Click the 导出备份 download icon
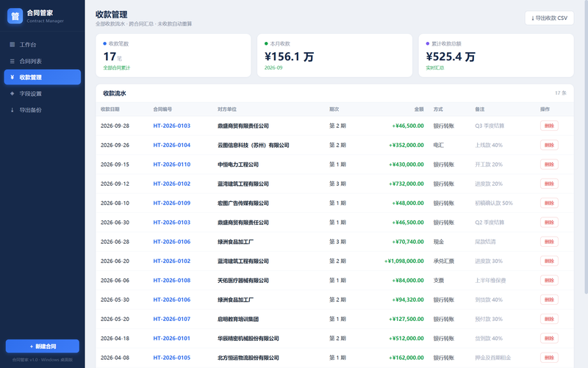 coord(12,109)
